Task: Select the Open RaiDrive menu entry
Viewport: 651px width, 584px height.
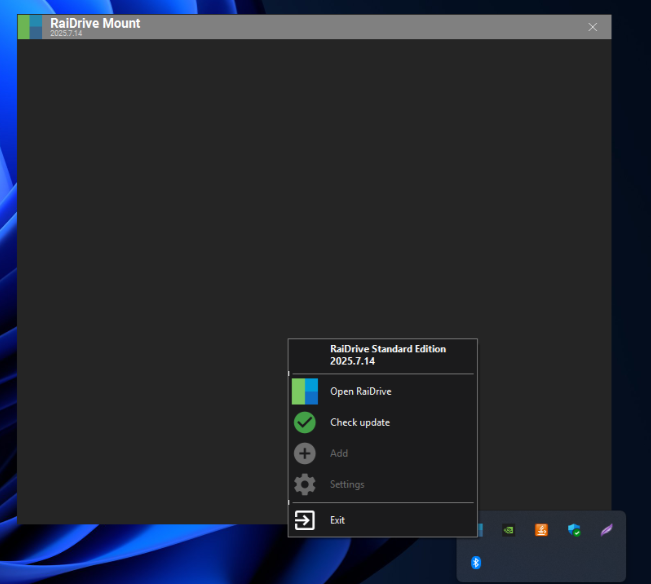Action: click(x=360, y=391)
